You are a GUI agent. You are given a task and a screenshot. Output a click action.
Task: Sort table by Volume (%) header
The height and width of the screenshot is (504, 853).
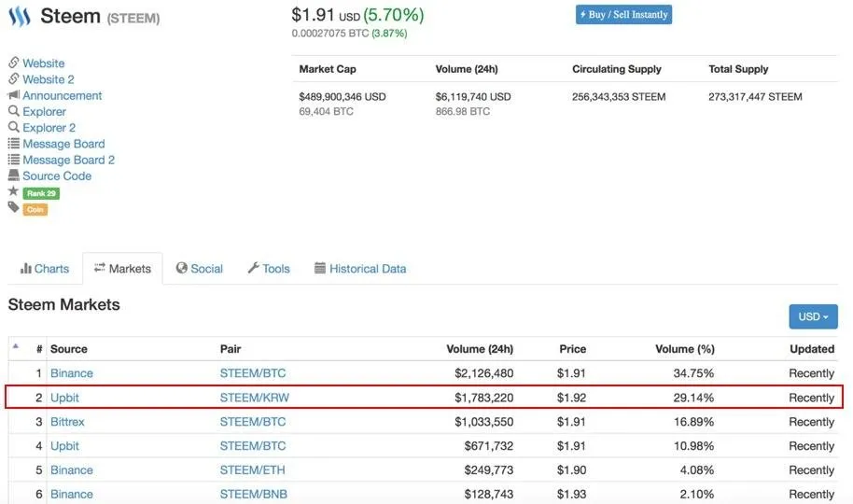(685, 349)
